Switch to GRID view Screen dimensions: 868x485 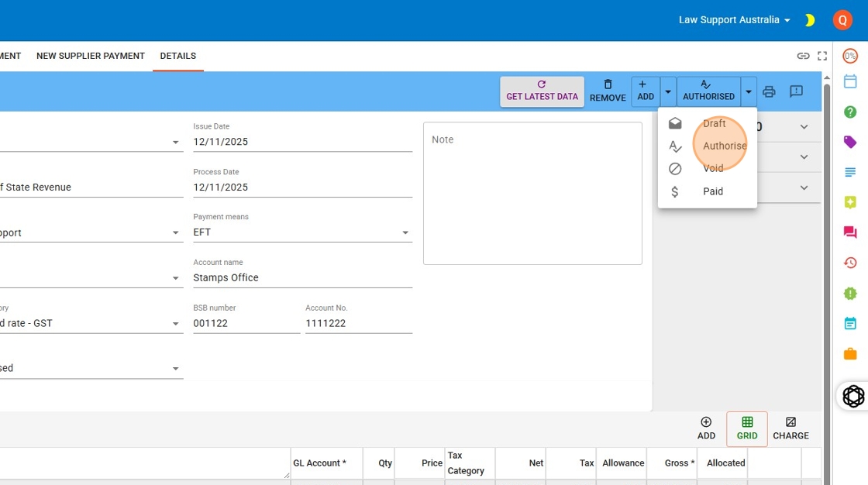746,428
